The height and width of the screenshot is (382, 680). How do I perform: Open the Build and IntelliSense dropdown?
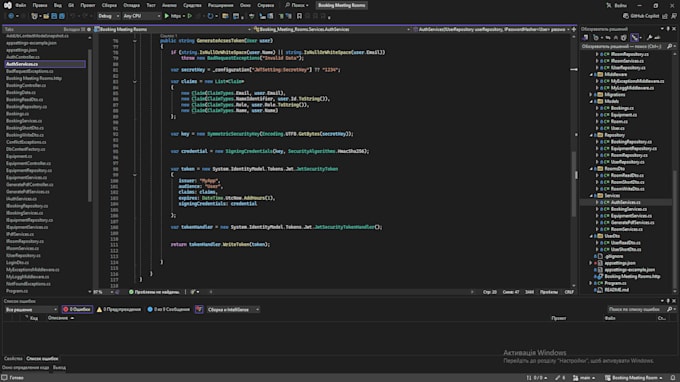(x=232, y=309)
